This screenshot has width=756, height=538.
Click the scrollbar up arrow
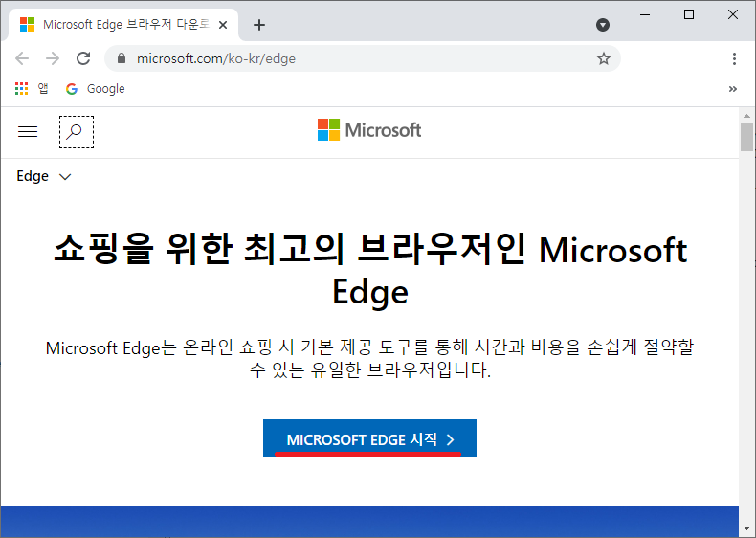pyautogui.click(x=746, y=116)
